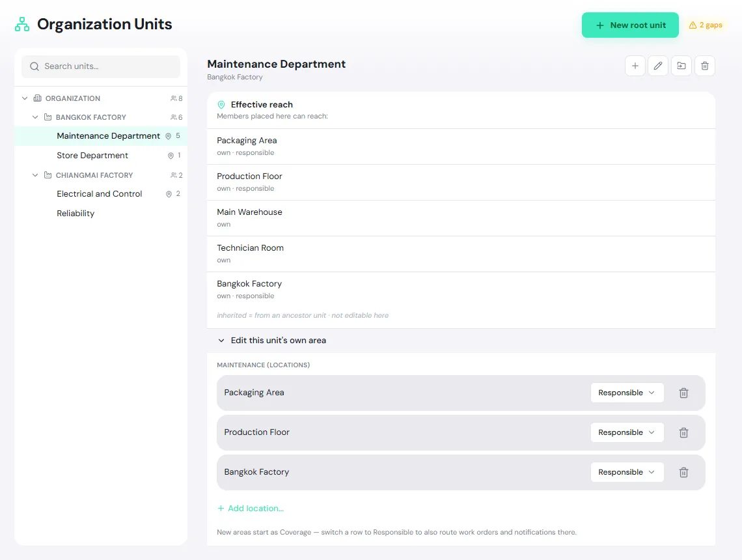The image size is (742, 560).
Task: Click the members icon on BANGKOK FACTORY row
Action: coord(174,117)
